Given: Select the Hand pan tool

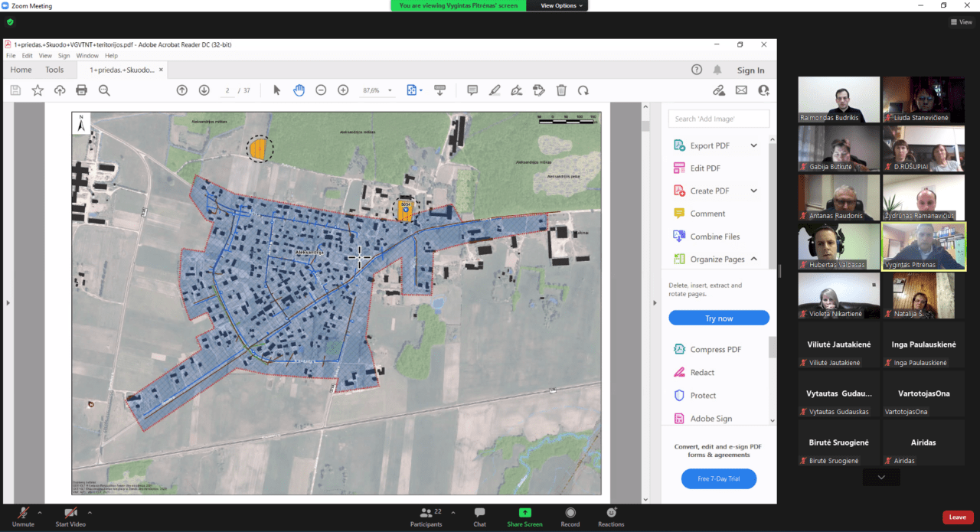Looking at the screenshot, I should pyautogui.click(x=299, y=90).
